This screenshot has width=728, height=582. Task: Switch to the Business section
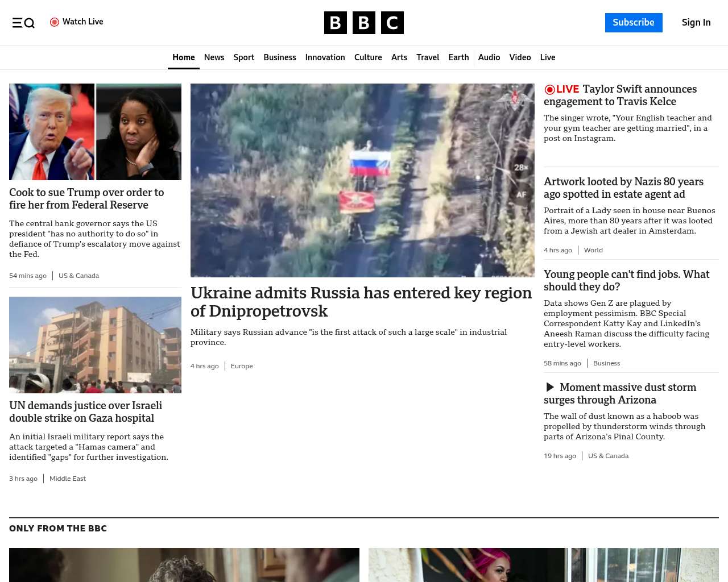(x=280, y=57)
